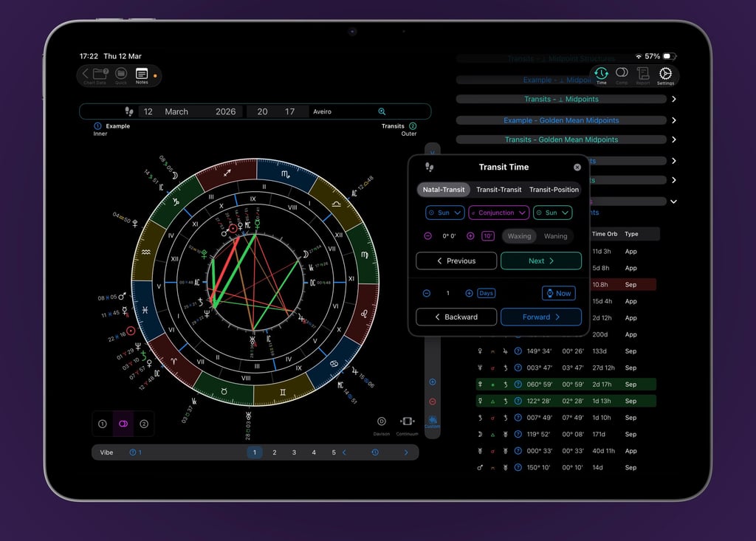Open first planet Sun dropdown
The width and height of the screenshot is (756, 541).
coord(445,213)
